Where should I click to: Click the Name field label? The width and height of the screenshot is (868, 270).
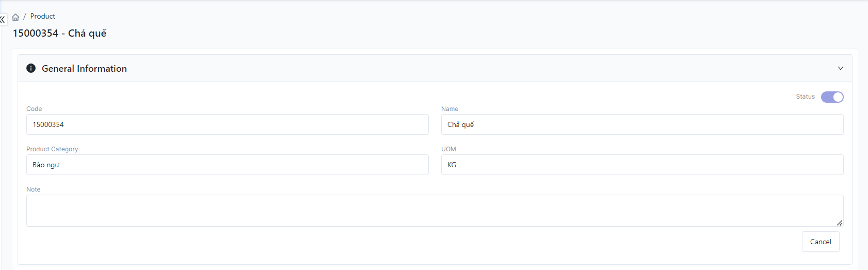click(x=449, y=109)
